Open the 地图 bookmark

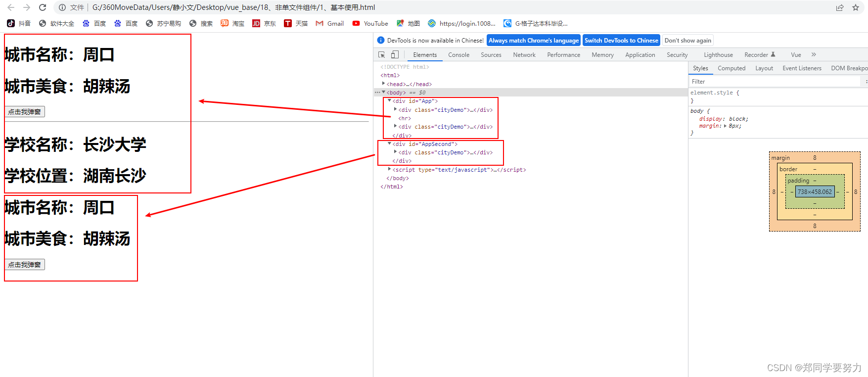(x=408, y=23)
